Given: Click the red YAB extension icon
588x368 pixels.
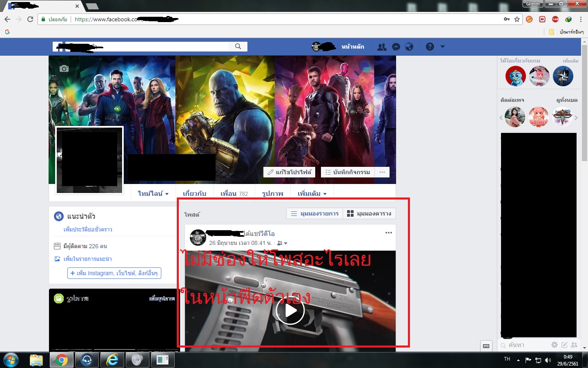Looking at the screenshot, I should [x=555, y=19].
